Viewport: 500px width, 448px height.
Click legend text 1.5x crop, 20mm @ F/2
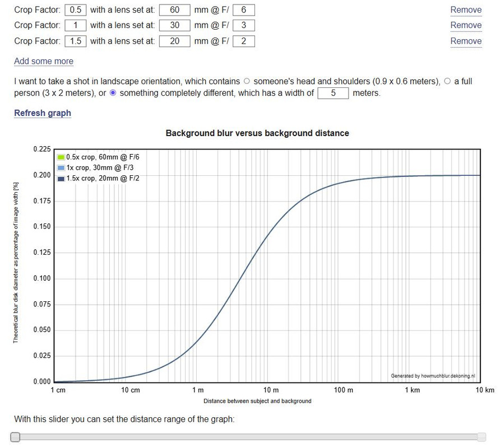tap(103, 179)
